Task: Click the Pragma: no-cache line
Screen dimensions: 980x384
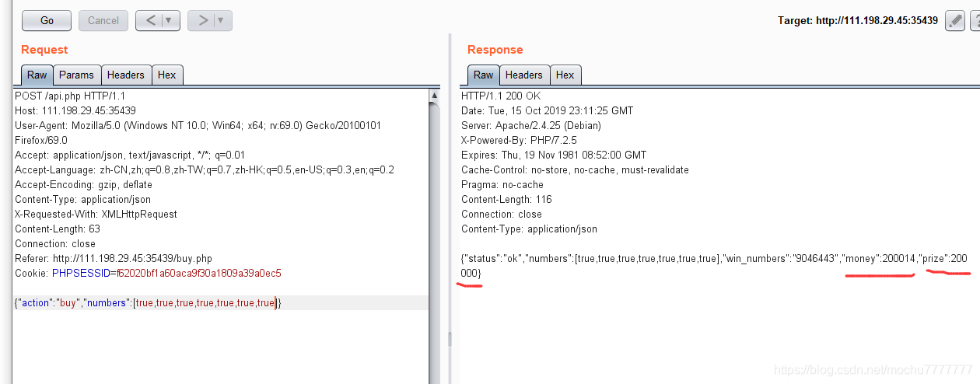Action: coord(502,184)
